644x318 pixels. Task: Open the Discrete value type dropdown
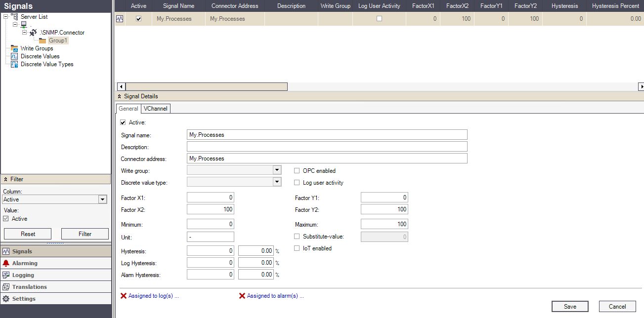(277, 182)
